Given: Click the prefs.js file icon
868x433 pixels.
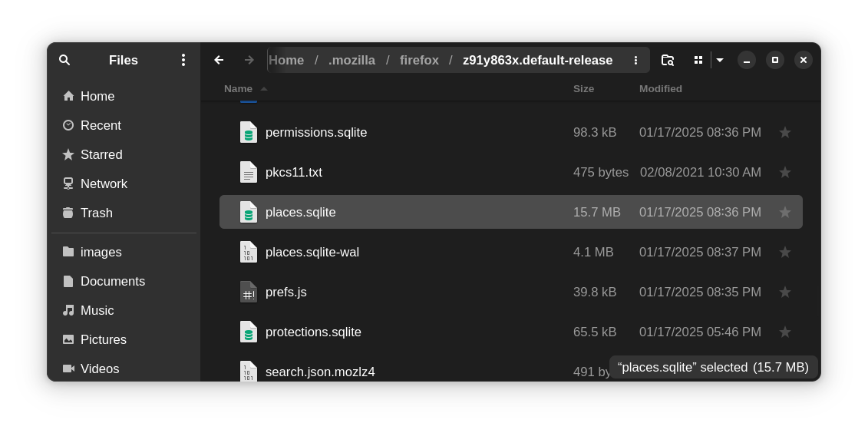Looking at the screenshot, I should (x=248, y=292).
